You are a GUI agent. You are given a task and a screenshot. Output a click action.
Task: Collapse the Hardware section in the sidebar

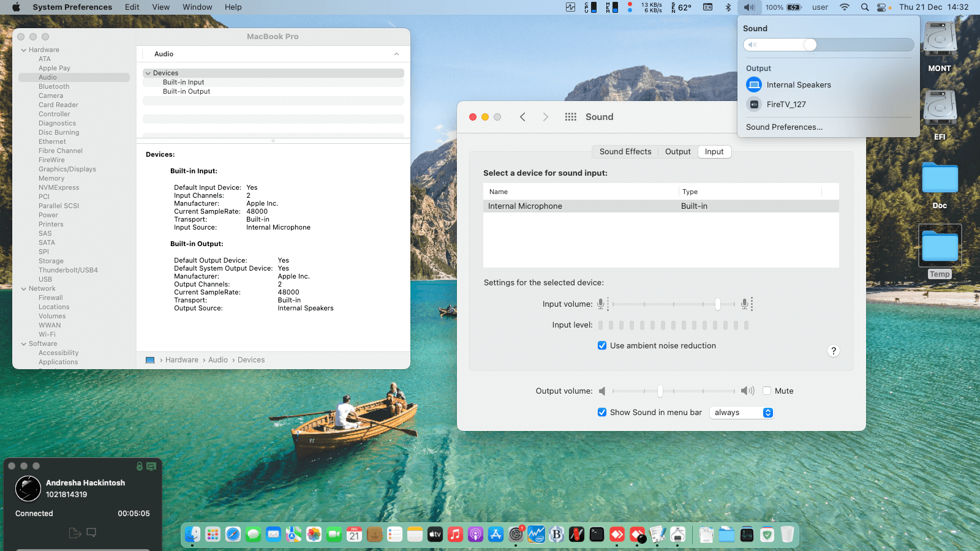[x=24, y=50]
